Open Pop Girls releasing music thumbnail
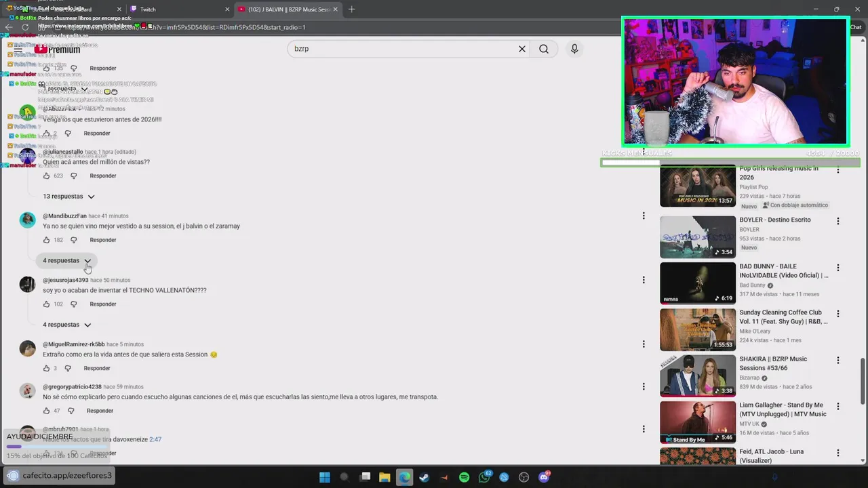 (x=698, y=186)
